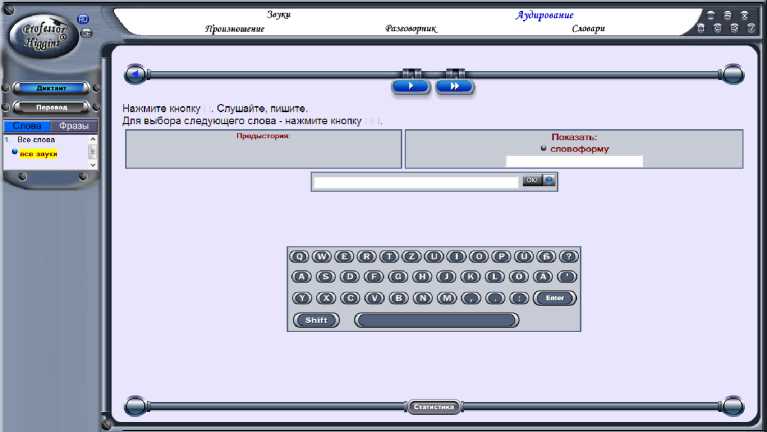Open the Произношение section
Viewport: 767px width, 432px height.
pyautogui.click(x=235, y=28)
